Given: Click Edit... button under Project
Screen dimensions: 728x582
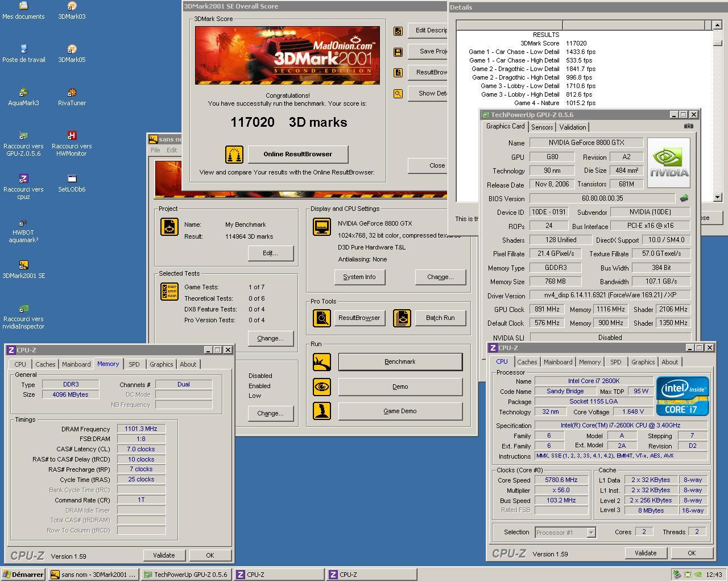Looking at the screenshot, I should 270,253.
